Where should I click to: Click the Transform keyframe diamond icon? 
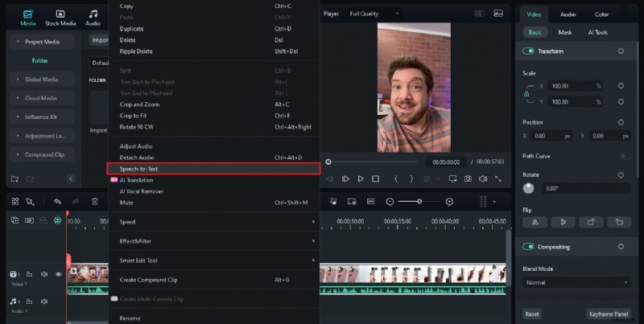621,51
